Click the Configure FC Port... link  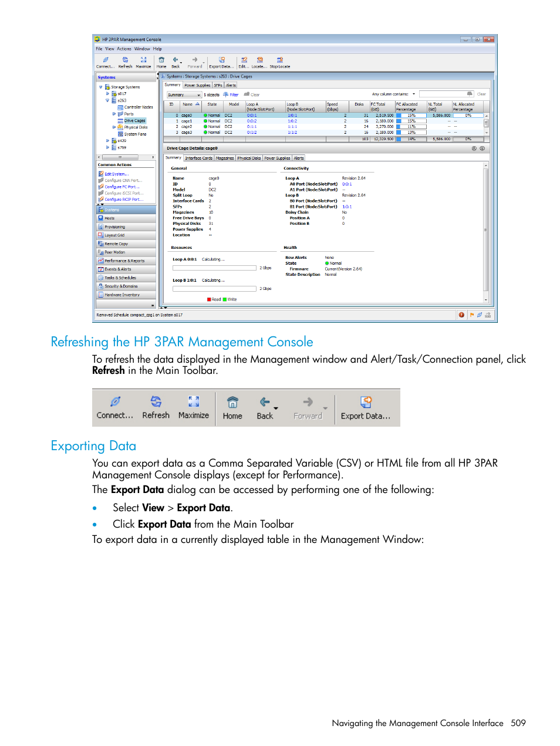(x=122, y=187)
